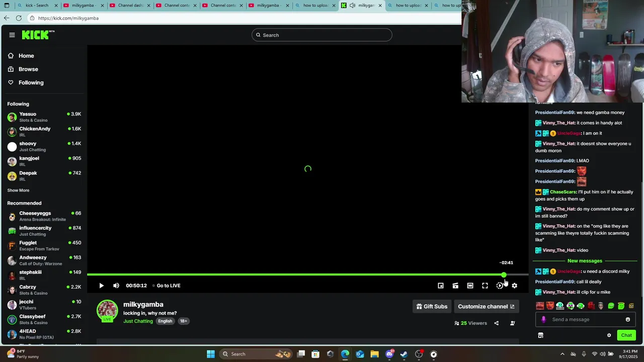Open Outlook from the taskbar
Viewport: 644px width, 362px height.
(x=360, y=354)
